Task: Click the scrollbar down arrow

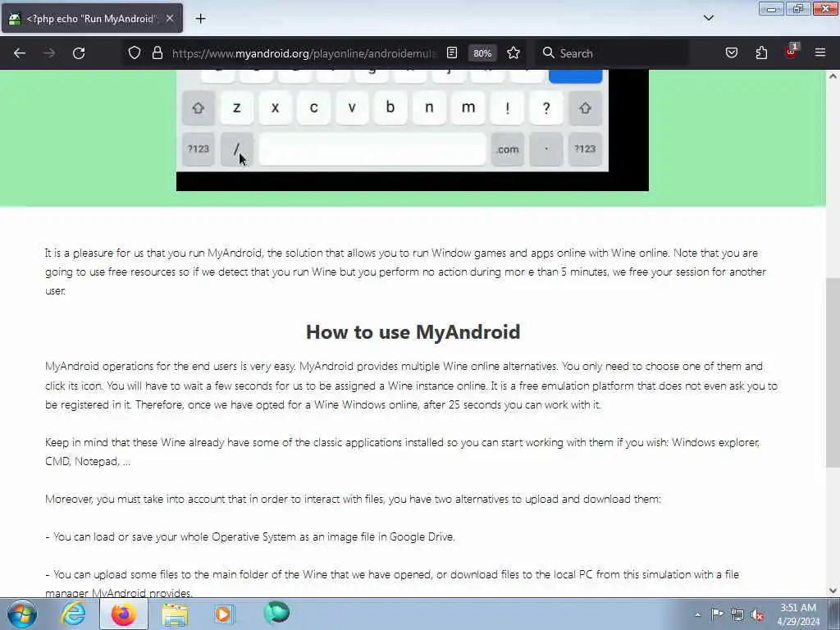Action: pyautogui.click(x=833, y=591)
